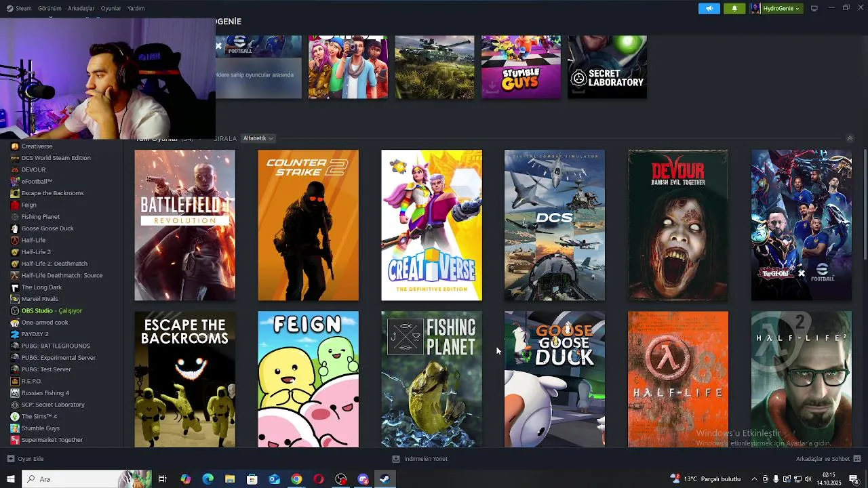Open İndirmeleri Yönet downloads manager
Viewport: 868px width, 488px height.
420,459
